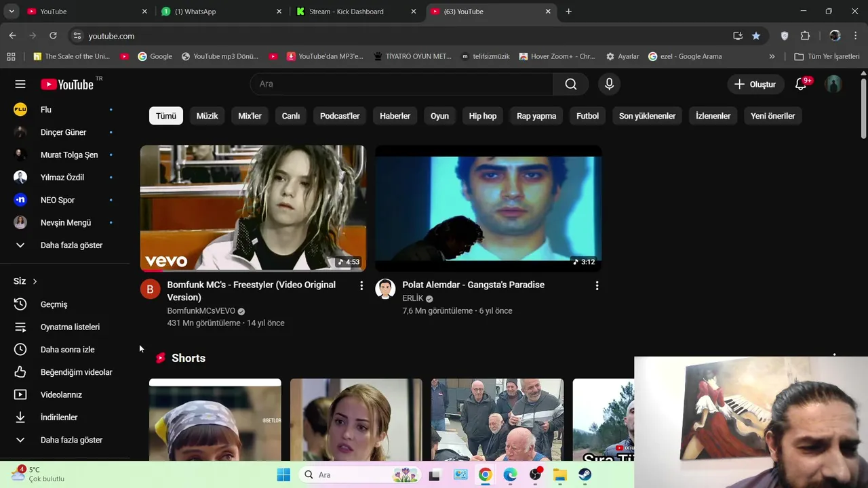Open Polat Alemdar Gangsta's Paradise title
This screenshot has height=488, width=868.
tap(473, 285)
